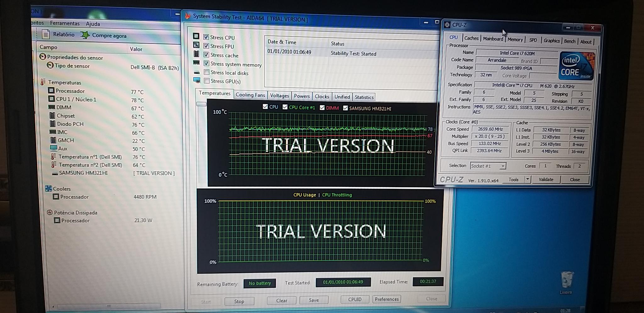Viewport: 644px width, 313px height.
Task: Enable Stress GPU(s) checkbox
Action: pos(207,81)
